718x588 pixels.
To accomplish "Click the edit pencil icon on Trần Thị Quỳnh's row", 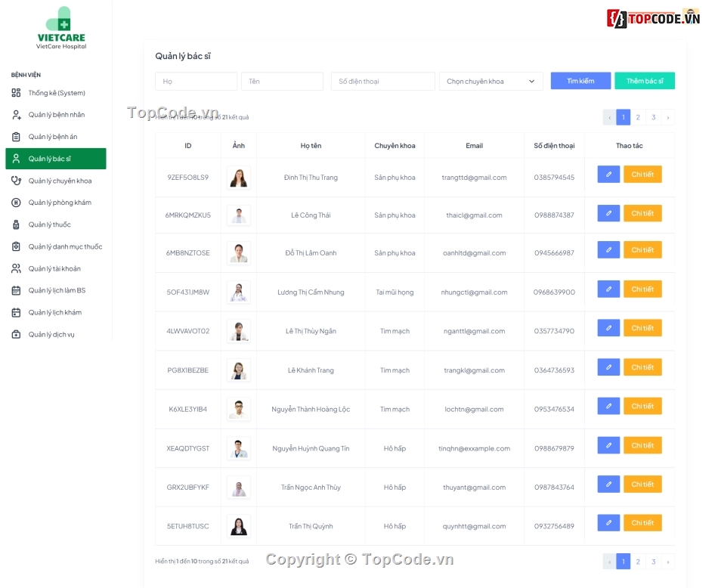I will pos(608,522).
